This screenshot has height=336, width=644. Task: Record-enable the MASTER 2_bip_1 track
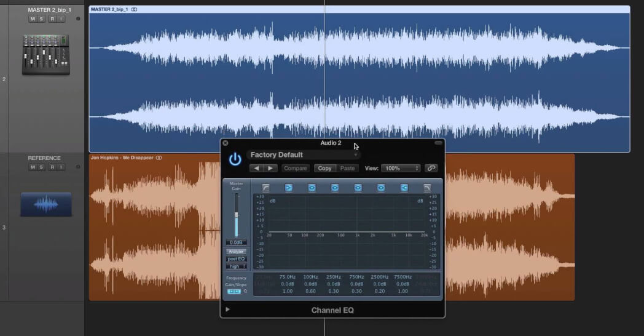pos(52,19)
